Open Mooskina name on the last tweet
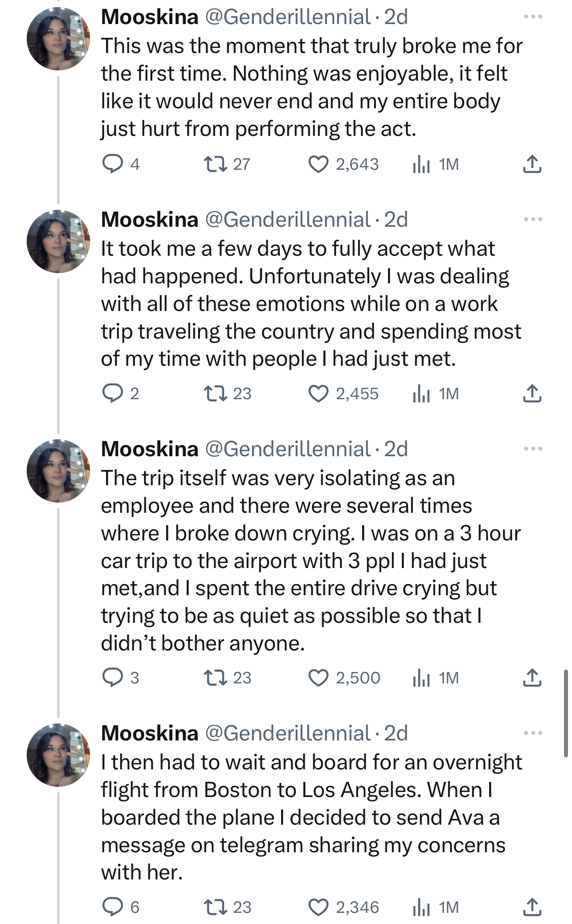 [150, 733]
